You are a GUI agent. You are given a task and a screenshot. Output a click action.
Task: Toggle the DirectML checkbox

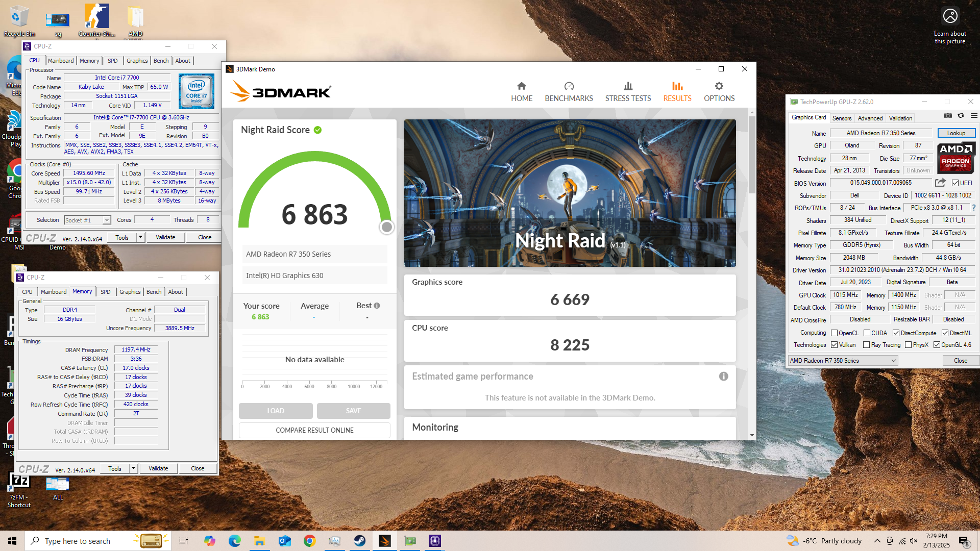point(945,333)
